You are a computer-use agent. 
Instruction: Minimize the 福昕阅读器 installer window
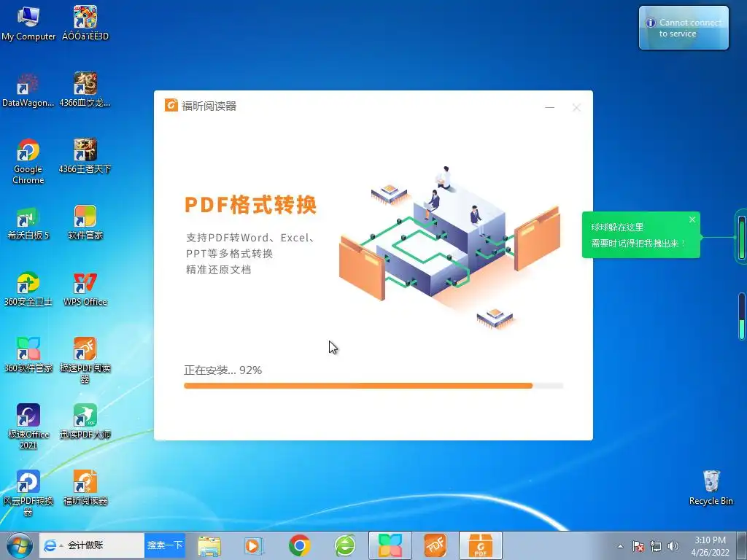(550, 108)
